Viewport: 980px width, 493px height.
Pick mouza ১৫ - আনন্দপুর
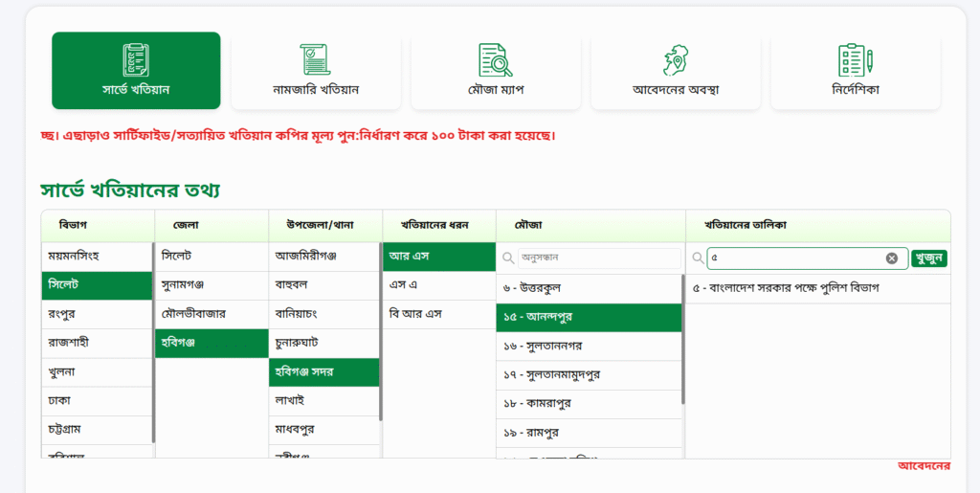pyautogui.click(x=589, y=318)
